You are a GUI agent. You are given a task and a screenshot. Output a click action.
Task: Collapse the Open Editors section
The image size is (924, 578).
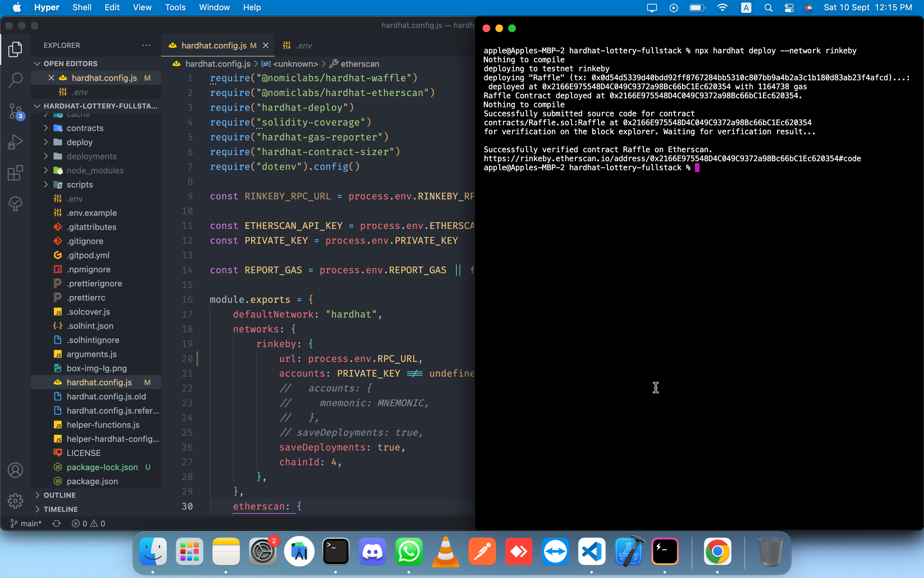click(96, 64)
